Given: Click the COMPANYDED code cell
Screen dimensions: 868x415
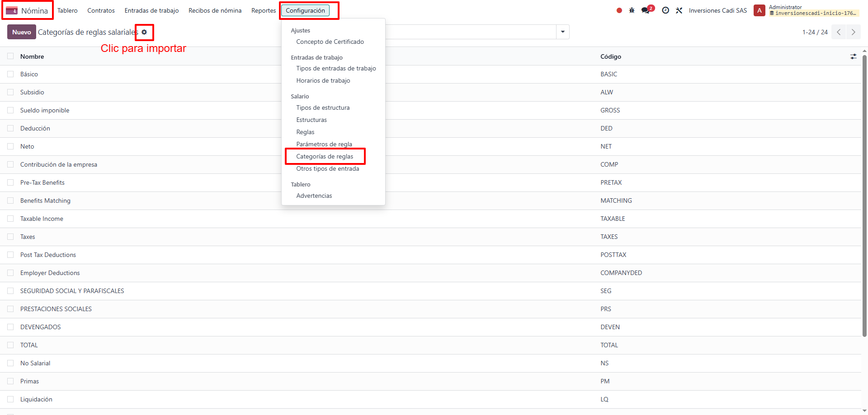Looking at the screenshot, I should click(x=621, y=273).
